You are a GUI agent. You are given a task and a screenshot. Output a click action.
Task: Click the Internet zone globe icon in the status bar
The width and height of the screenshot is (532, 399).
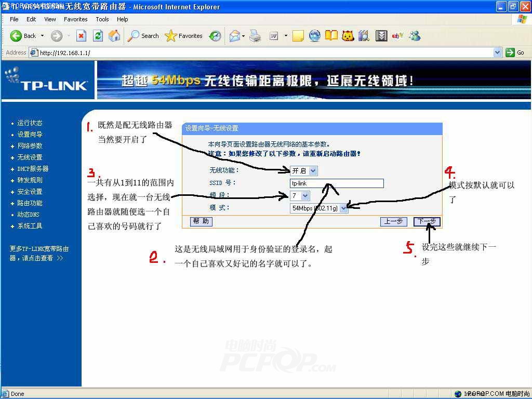click(458, 394)
